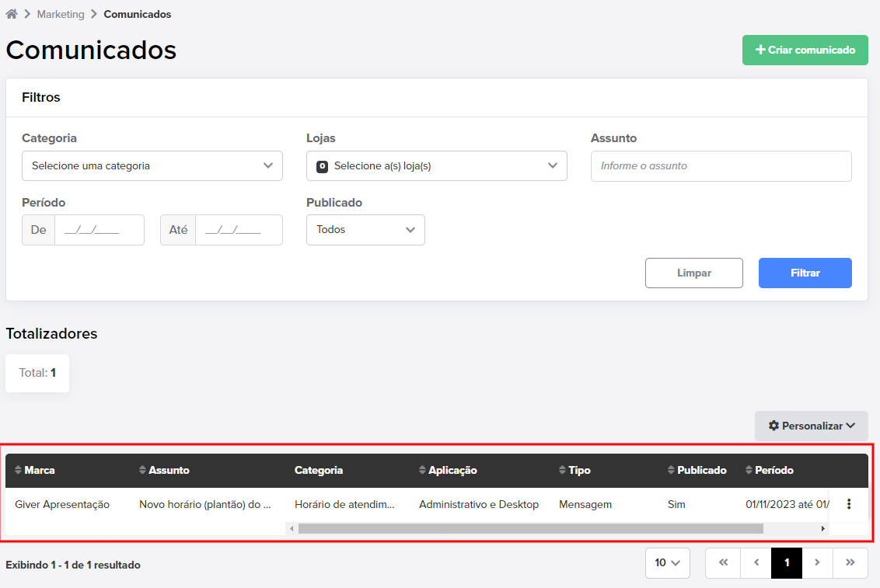Image resolution: width=880 pixels, height=588 pixels.
Task: Go to next page arrow
Action: click(x=817, y=563)
